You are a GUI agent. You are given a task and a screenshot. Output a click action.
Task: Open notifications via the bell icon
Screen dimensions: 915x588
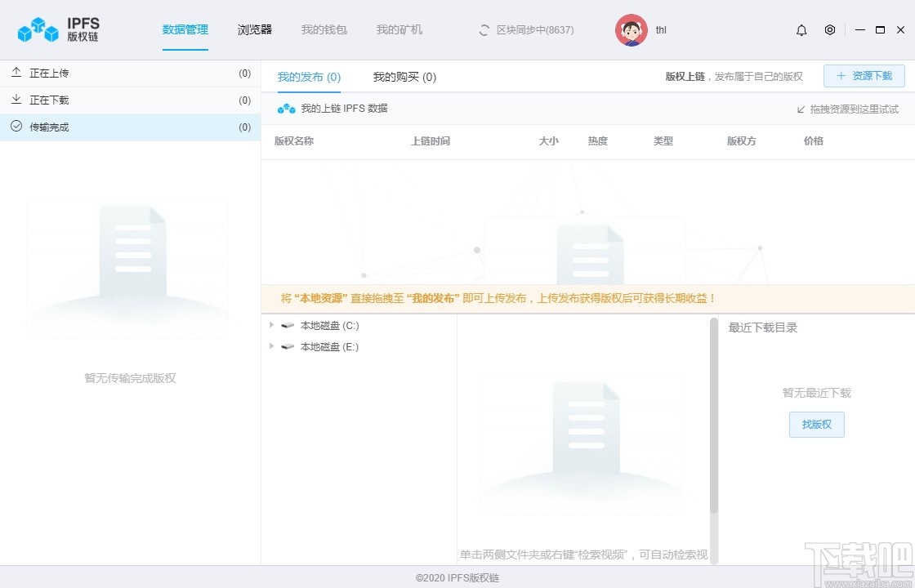pyautogui.click(x=801, y=29)
